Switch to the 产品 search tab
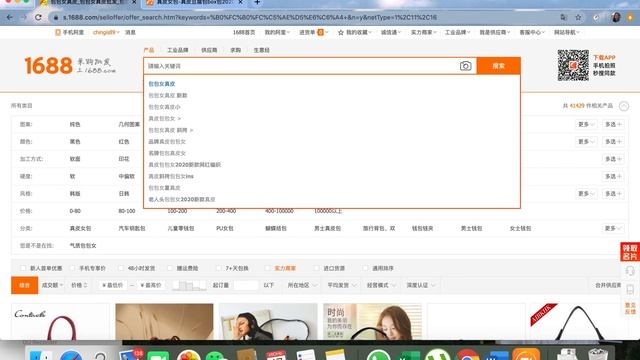 pyautogui.click(x=149, y=50)
